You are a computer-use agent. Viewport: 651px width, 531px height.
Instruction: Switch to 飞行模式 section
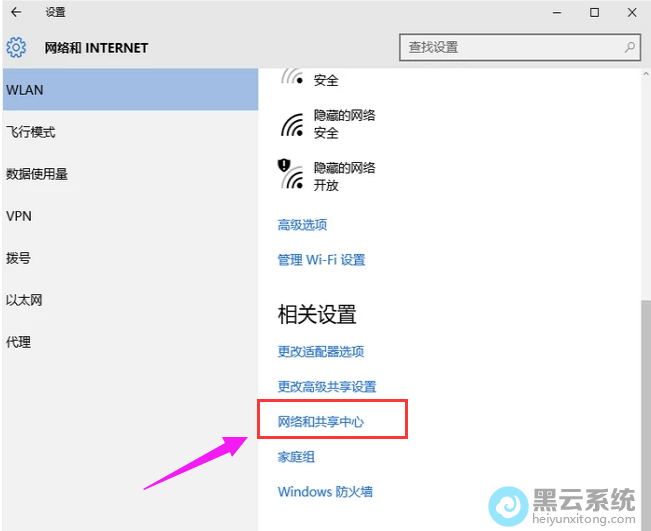pos(31,132)
